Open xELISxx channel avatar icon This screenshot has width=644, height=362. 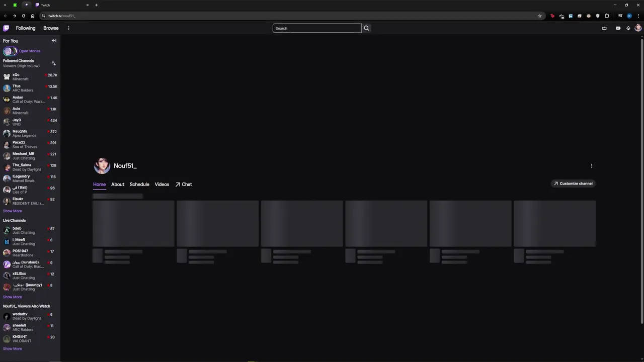pyautogui.click(x=7, y=276)
